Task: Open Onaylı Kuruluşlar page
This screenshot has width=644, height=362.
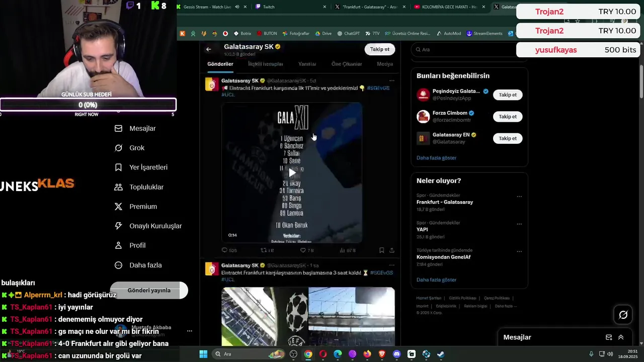Action: click(x=148, y=226)
